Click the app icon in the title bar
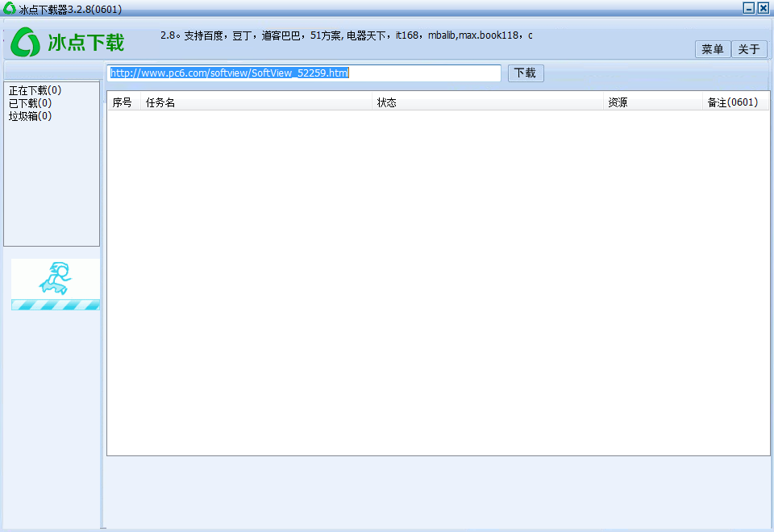The image size is (774, 532). 8,7
